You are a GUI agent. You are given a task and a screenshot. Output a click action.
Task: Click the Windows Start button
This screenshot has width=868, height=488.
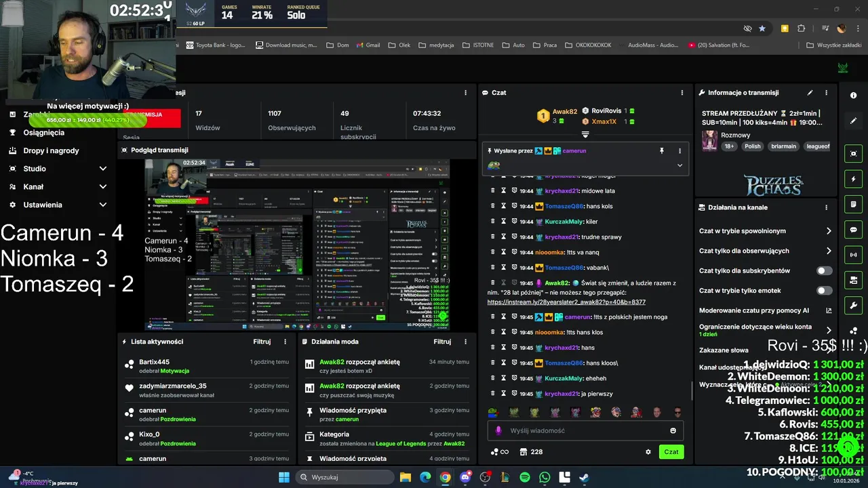284,477
